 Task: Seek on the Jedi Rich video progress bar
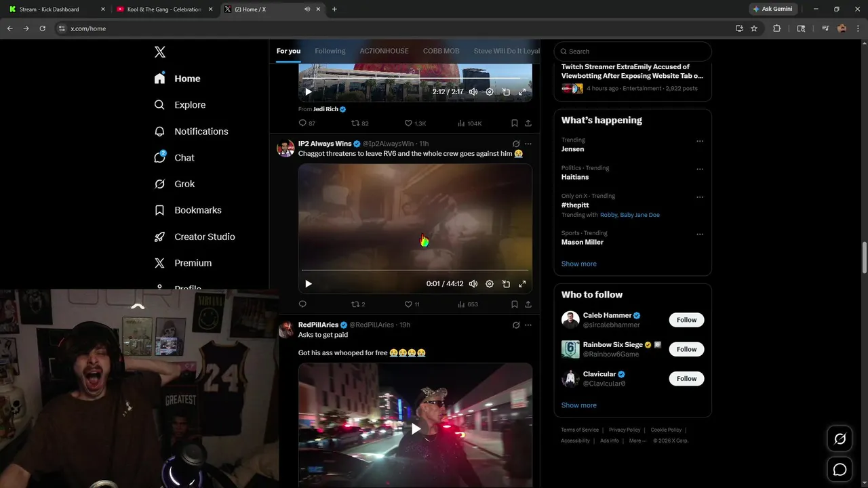[x=415, y=78]
